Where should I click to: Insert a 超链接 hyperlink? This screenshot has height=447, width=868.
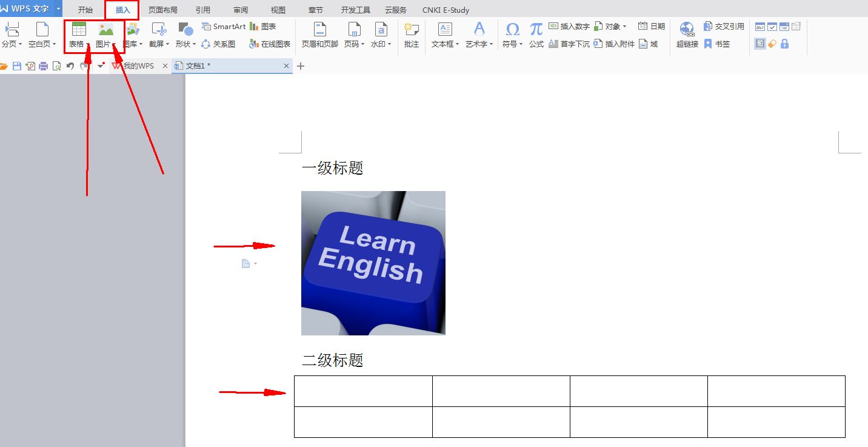687,35
